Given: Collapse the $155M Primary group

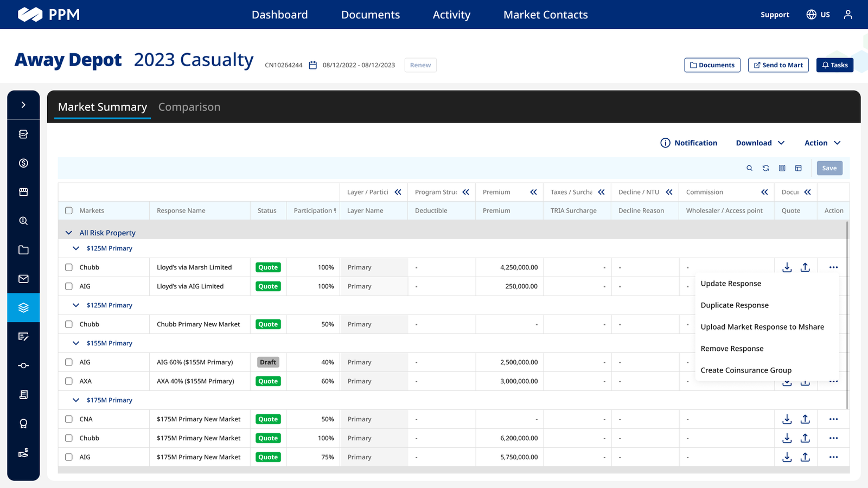Looking at the screenshot, I should pos(76,343).
